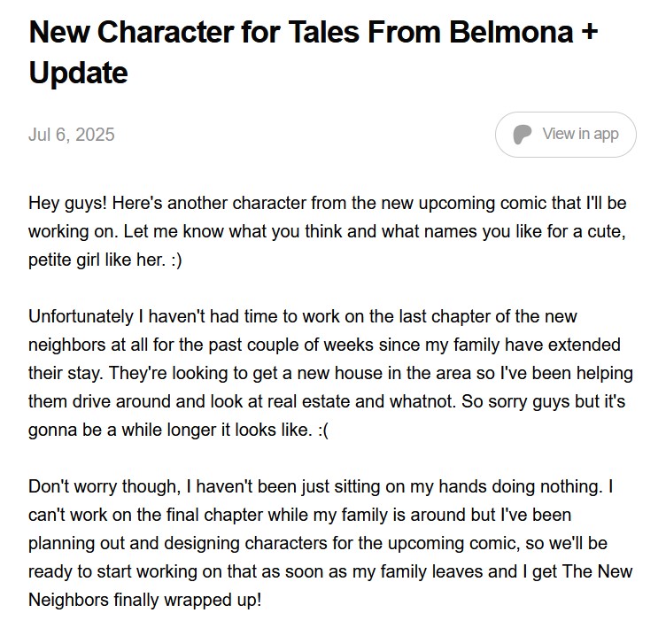The width and height of the screenshot is (666, 644).
Task: Click the phrase 'Neighbors finally wrapped up!'
Action: click(145, 600)
